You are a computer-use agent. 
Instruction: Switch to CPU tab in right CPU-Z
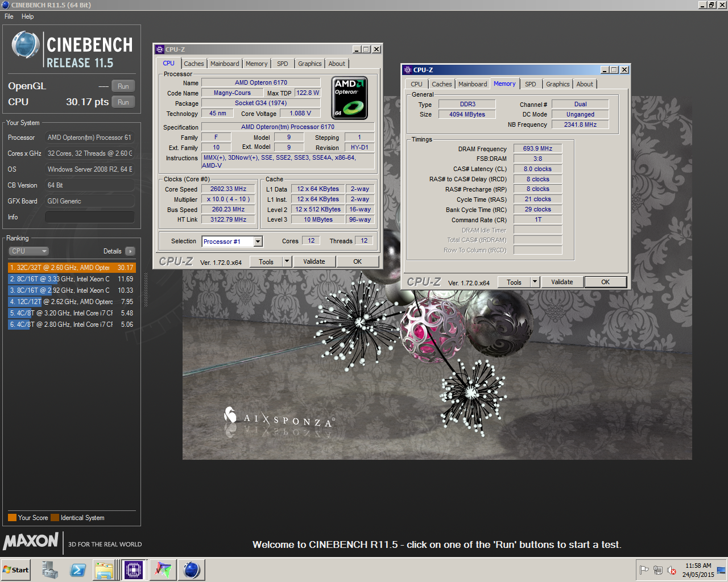(417, 84)
